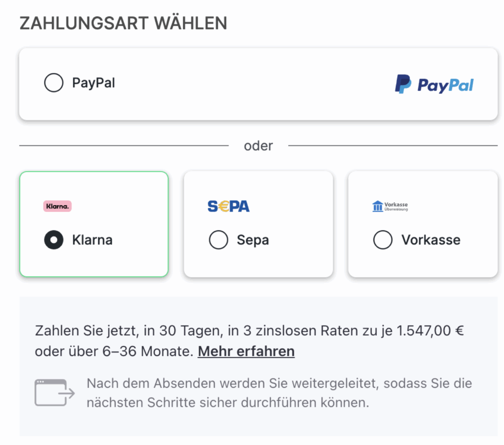Click the oder divider text

pyautogui.click(x=258, y=146)
